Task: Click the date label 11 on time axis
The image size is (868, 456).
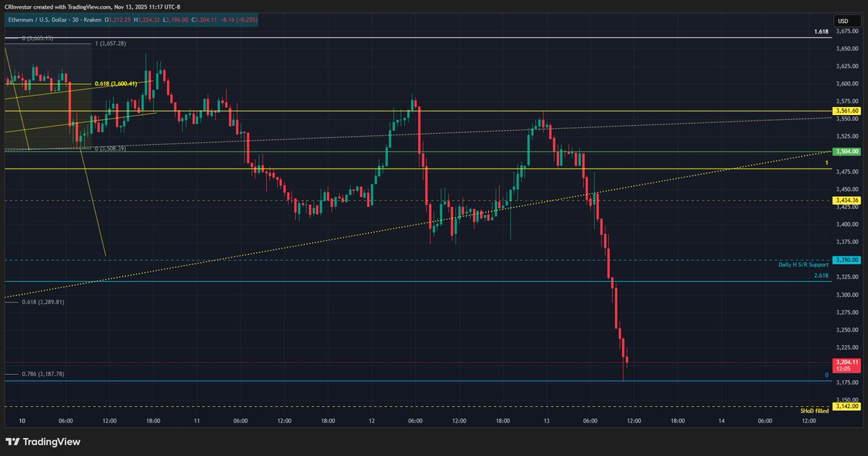Action: pos(197,421)
